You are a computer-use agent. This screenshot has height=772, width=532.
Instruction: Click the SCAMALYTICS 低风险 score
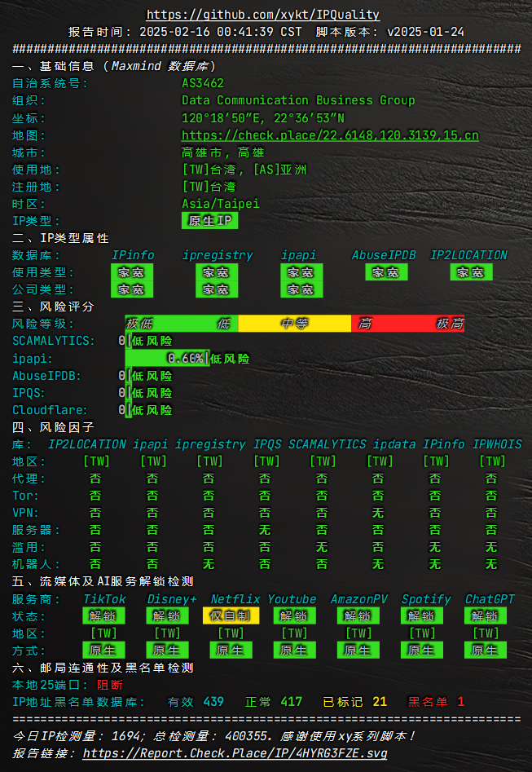tap(152, 341)
